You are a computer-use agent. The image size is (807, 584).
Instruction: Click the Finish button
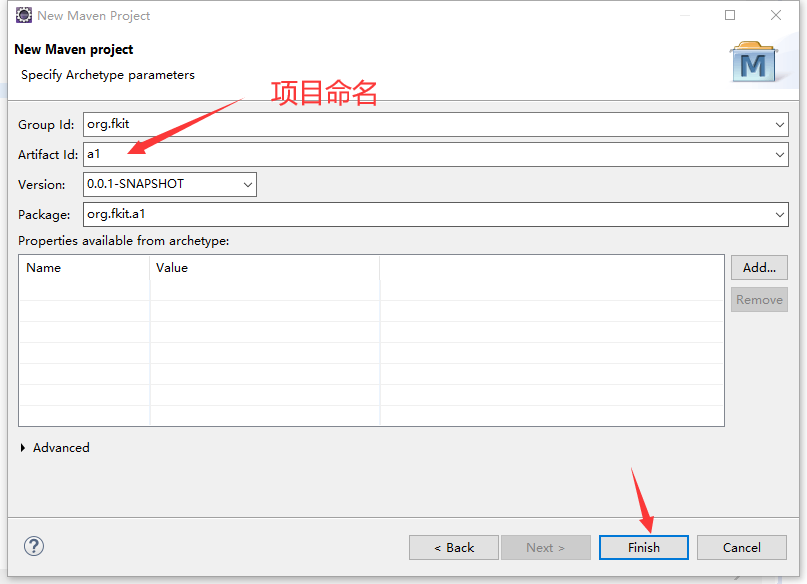click(644, 547)
